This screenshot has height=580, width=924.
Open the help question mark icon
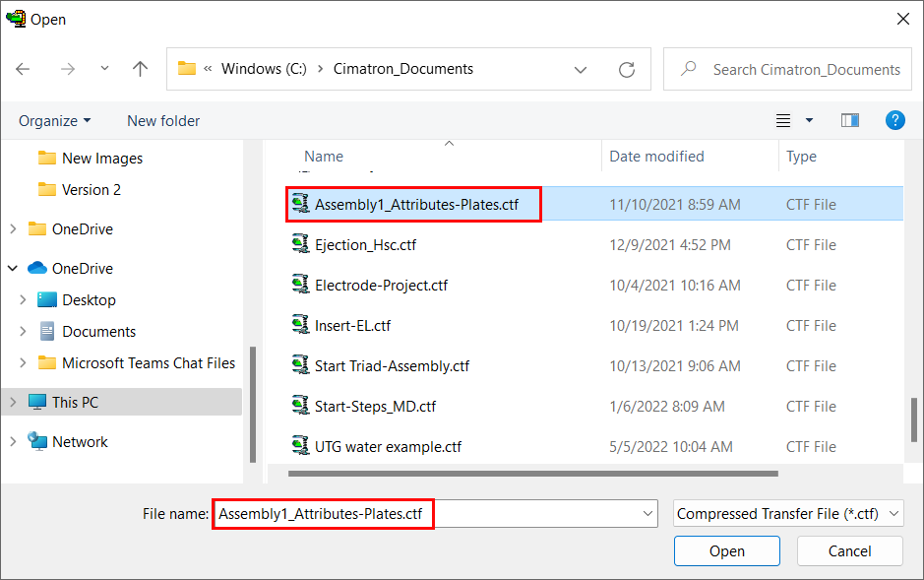click(894, 120)
